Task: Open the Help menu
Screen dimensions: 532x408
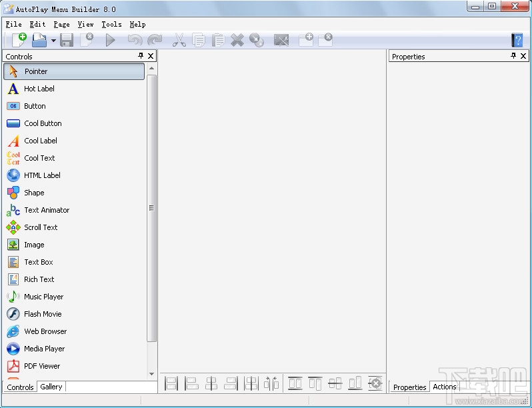Action: [137, 25]
